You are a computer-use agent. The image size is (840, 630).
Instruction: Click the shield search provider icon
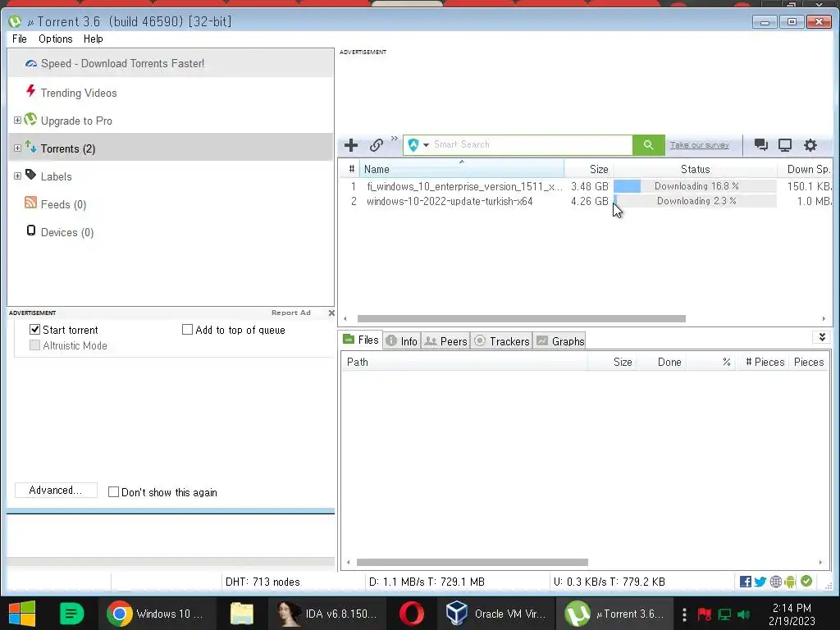click(x=413, y=144)
